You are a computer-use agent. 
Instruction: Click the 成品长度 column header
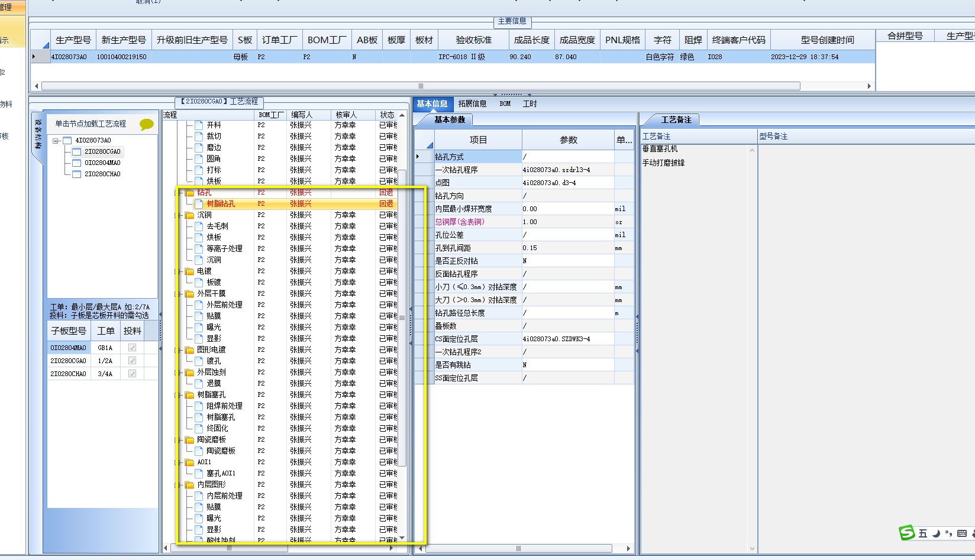click(531, 40)
